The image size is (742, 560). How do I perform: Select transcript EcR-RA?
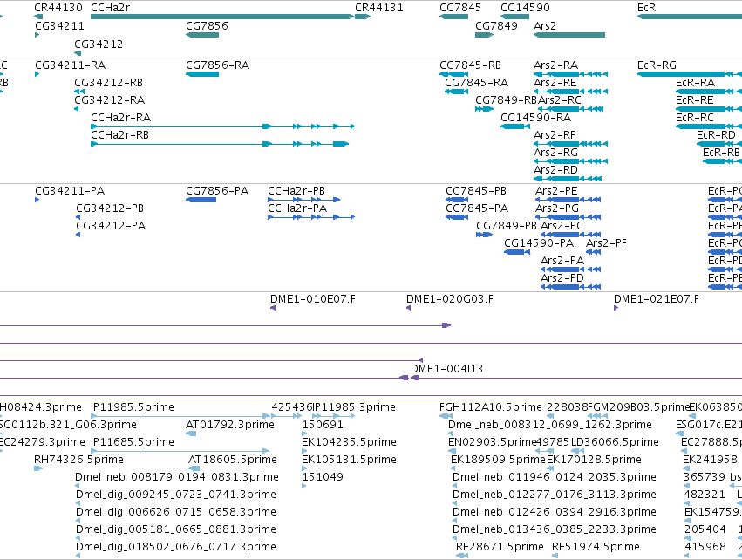[709, 92]
